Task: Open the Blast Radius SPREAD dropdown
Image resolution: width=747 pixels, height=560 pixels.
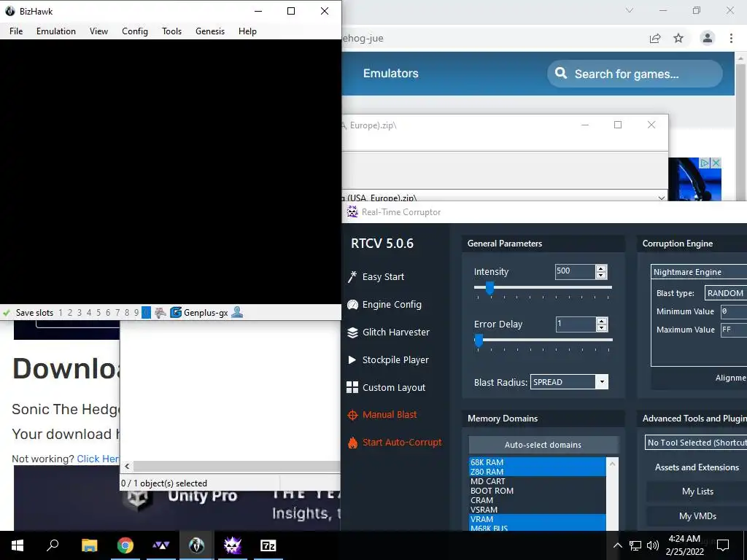Action: click(569, 382)
